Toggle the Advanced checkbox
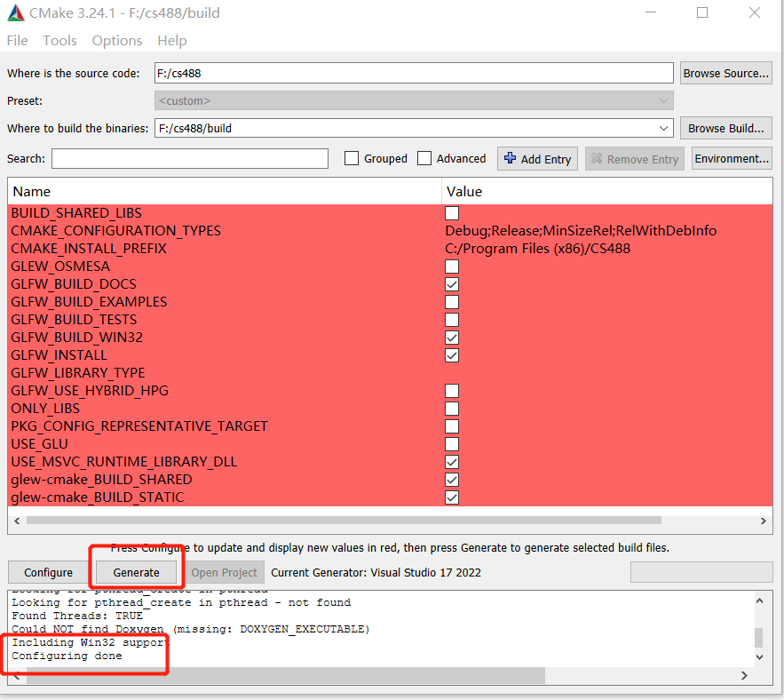 coord(424,159)
